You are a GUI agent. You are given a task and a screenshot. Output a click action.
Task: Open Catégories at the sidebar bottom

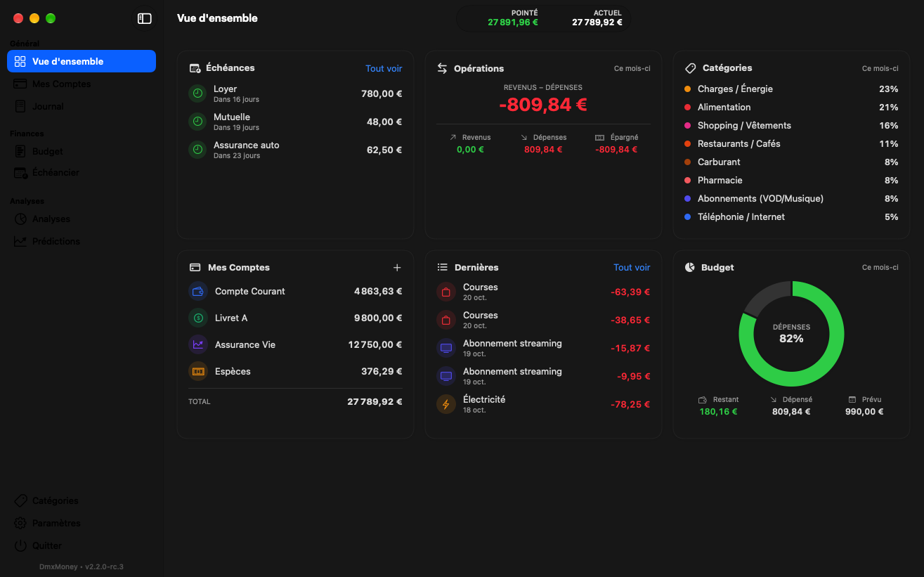click(82, 500)
